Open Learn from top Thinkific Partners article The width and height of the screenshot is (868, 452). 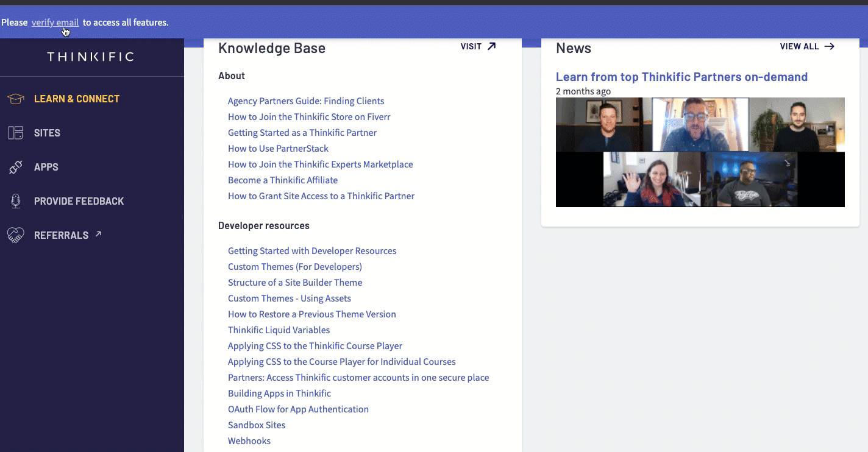coord(681,77)
